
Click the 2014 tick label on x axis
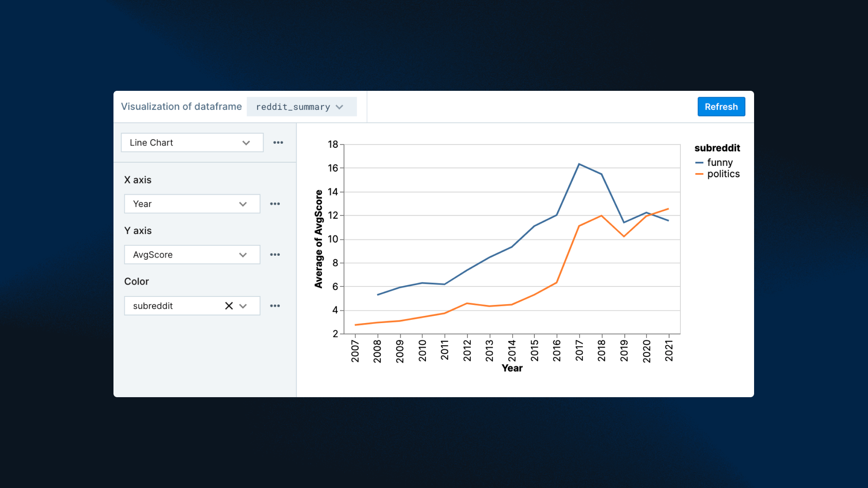(x=512, y=351)
